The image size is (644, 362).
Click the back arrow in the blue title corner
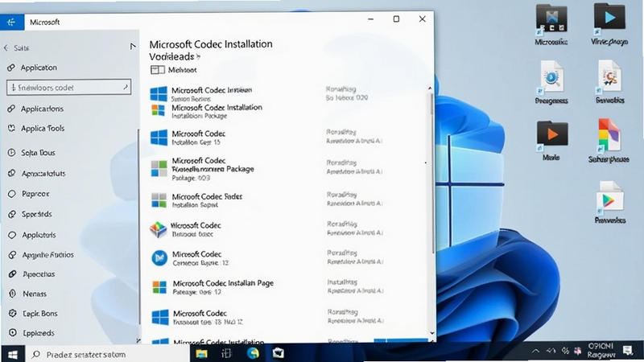click(x=11, y=23)
